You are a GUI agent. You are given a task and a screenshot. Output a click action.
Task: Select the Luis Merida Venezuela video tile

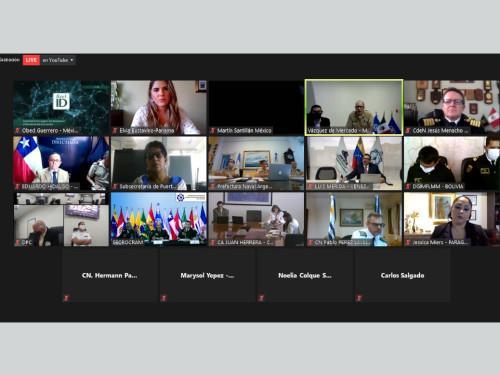pyautogui.click(x=354, y=163)
